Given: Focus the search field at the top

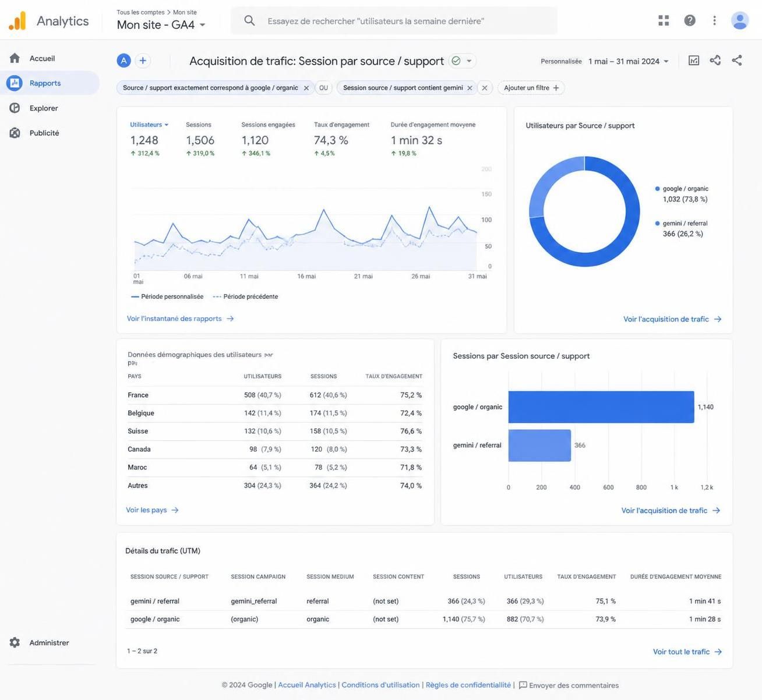Looking at the screenshot, I should tap(394, 21).
